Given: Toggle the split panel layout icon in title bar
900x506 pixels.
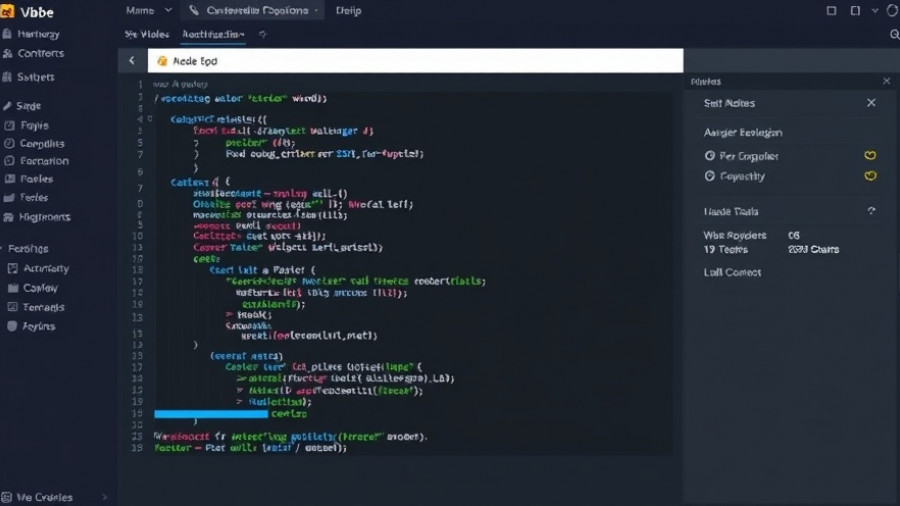Looking at the screenshot, I should coord(855,11).
